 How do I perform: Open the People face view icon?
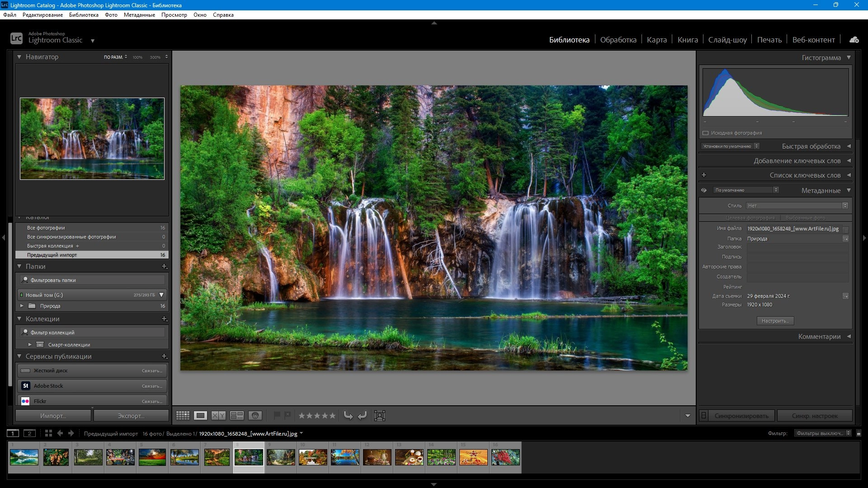255,416
